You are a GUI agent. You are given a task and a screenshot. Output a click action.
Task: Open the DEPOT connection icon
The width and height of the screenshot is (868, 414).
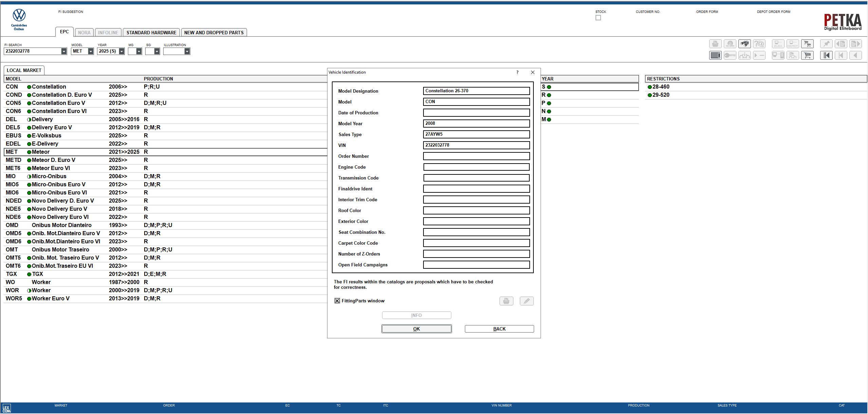pos(793,44)
